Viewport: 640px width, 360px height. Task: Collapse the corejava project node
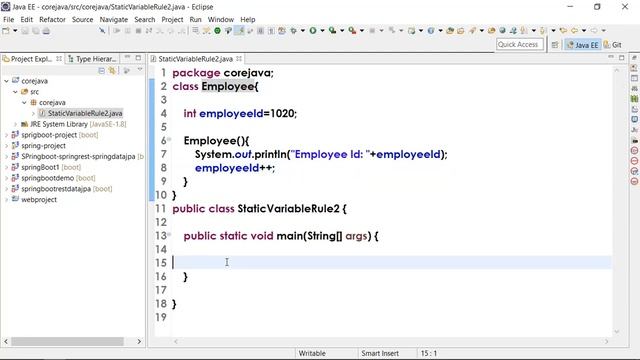click(7, 81)
